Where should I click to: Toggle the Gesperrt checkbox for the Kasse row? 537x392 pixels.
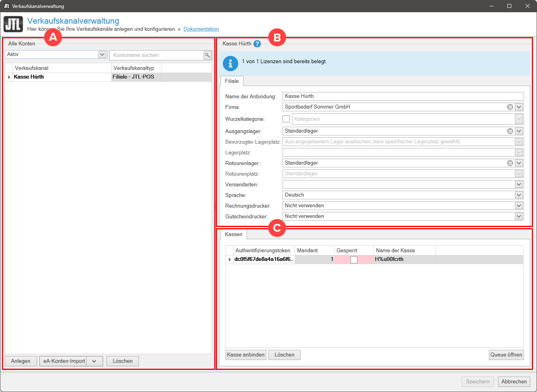pos(354,259)
